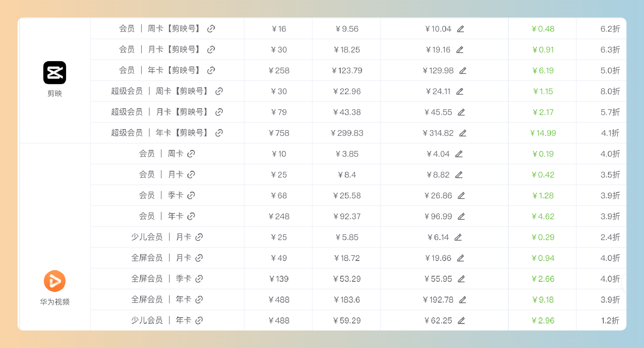Screen dimensions: 644x348
Task: Click the 华为视频 label text
Action: [x=55, y=302]
